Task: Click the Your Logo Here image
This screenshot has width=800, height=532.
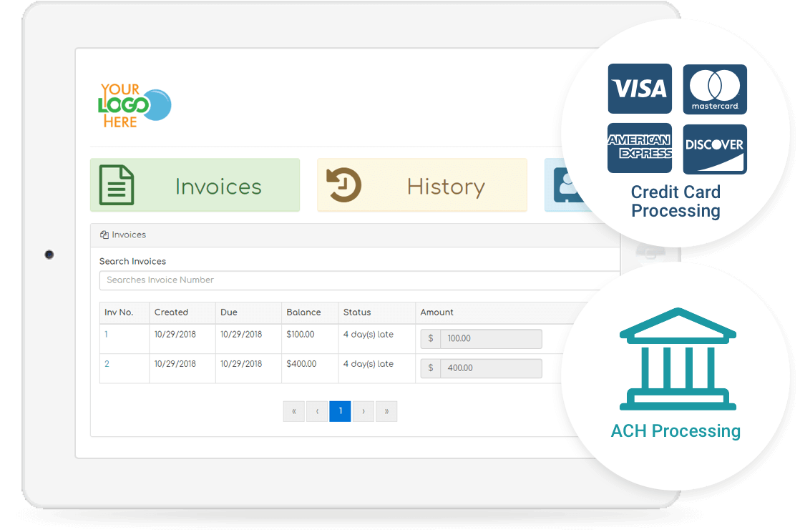Action: click(135, 106)
